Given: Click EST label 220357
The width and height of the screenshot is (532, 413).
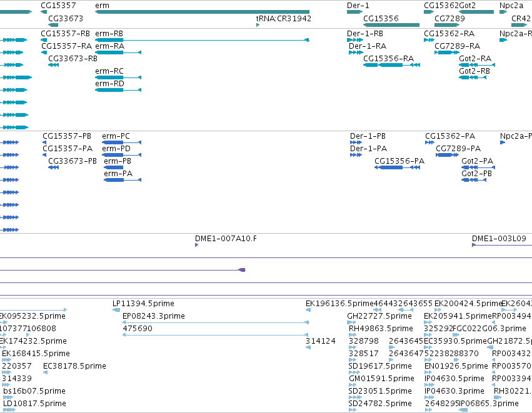Looking at the screenshot, I should tap(17, 366).
